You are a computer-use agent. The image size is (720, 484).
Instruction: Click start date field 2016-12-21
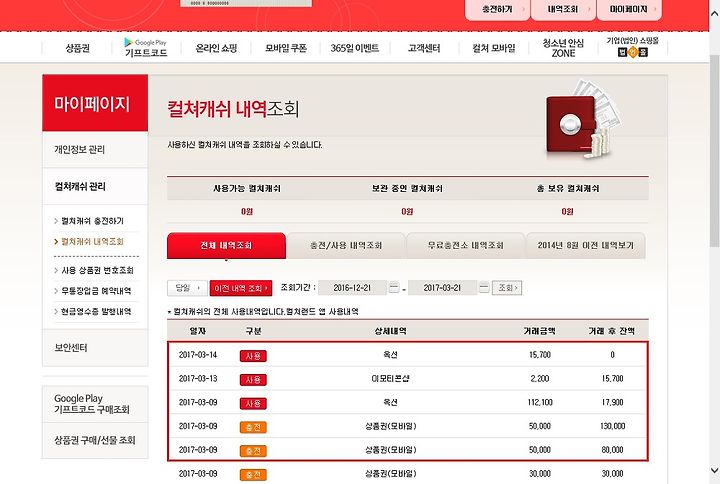352,288
